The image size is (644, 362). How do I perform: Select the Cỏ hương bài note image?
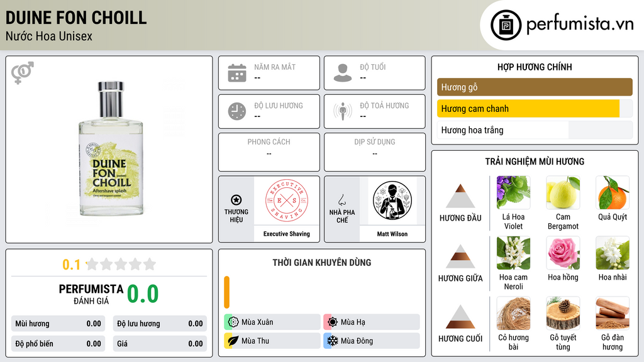[x=513, y=313]
